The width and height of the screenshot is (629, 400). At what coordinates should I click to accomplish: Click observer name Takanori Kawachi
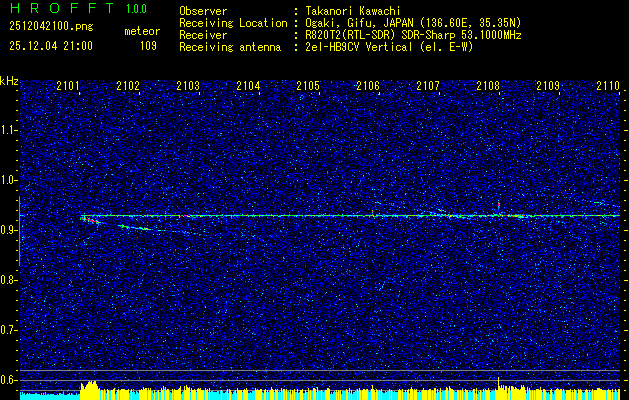tap(353, 11)
